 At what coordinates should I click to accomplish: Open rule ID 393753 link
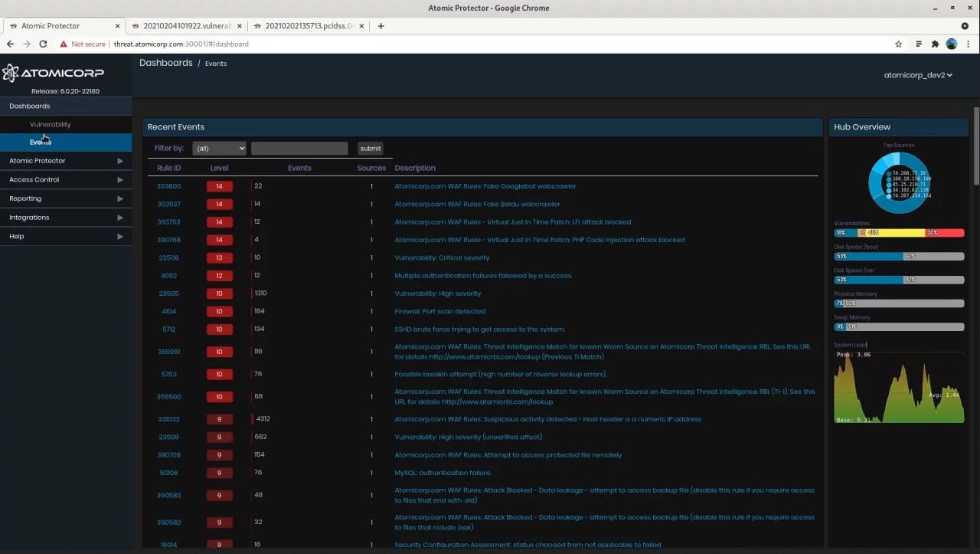point(169,222)
